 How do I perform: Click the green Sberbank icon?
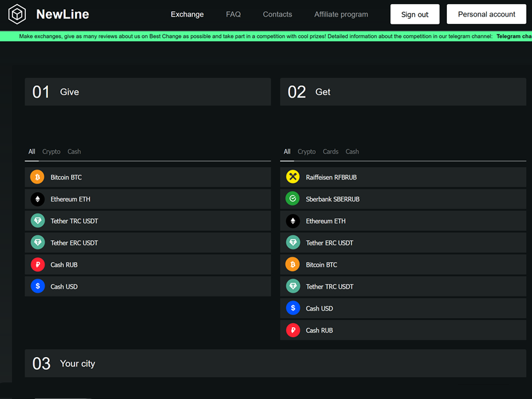pos(293,199)
